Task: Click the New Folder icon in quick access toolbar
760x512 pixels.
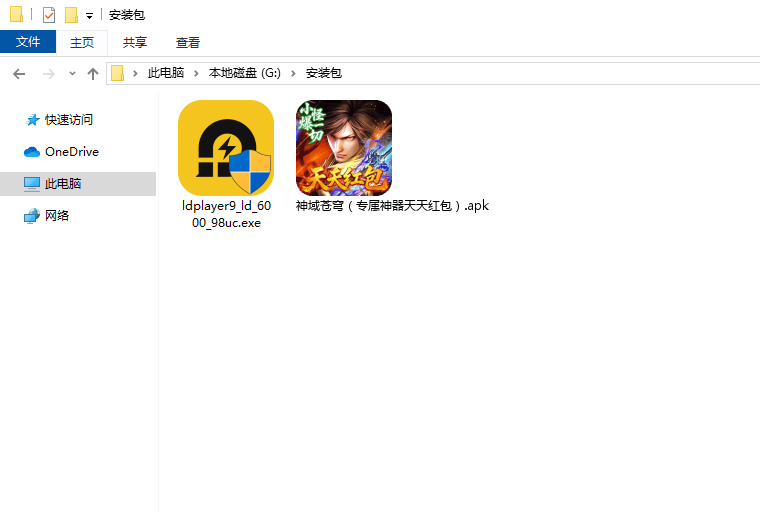Action: [71, 15]
